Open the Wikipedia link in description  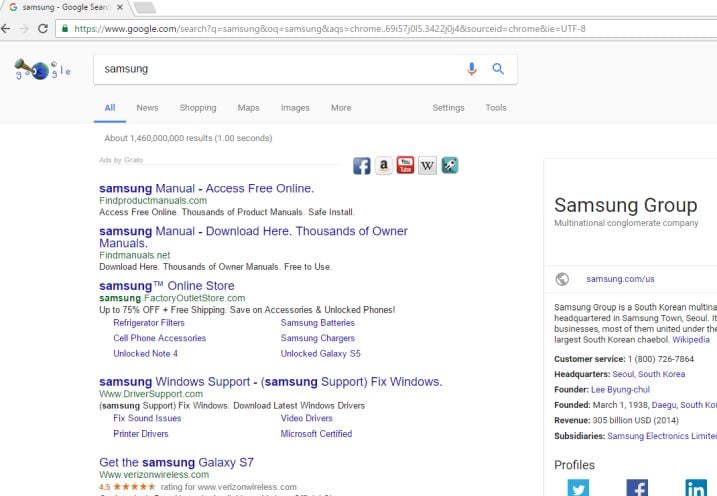690,340
